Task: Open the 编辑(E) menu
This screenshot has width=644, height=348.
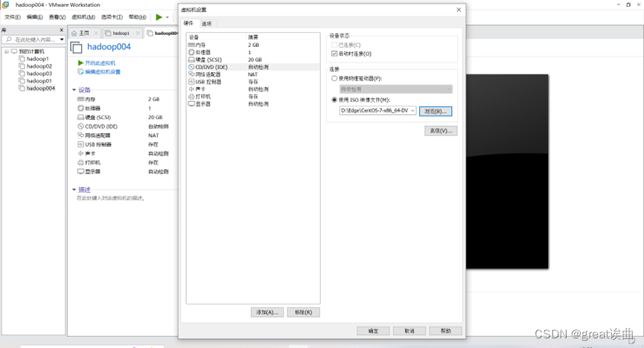Action: pyautogui.click(x=34, y=17)
